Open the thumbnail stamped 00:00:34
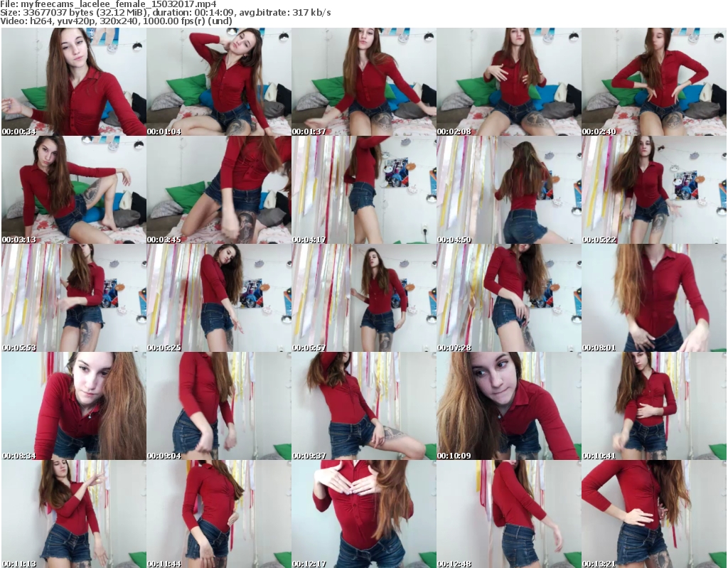Image resolution: width=728 pixels, height=568 pixels. (74, 82)
